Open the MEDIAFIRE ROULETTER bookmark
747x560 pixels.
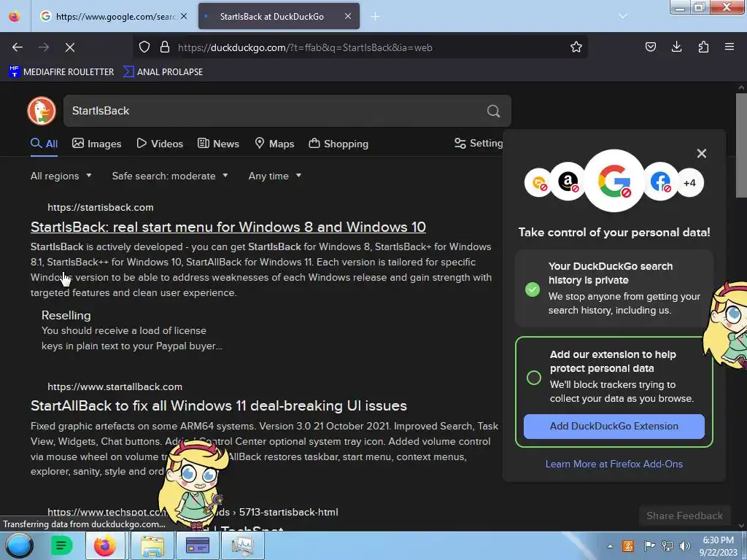[x=61, y=72]
